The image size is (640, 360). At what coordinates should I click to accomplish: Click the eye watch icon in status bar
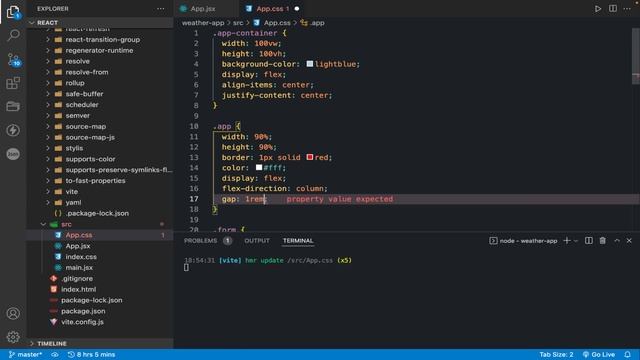pos(55,354)
